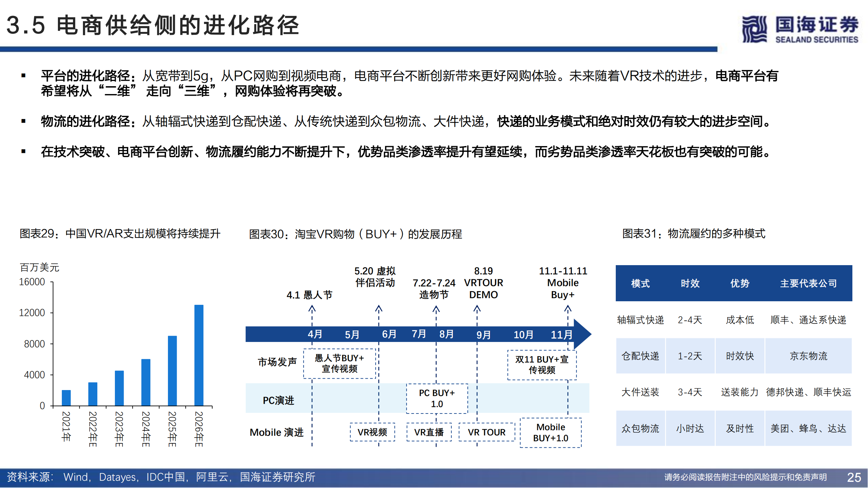Click the Sealand Securities logo

pyautogui.click(x=800, y=30)
